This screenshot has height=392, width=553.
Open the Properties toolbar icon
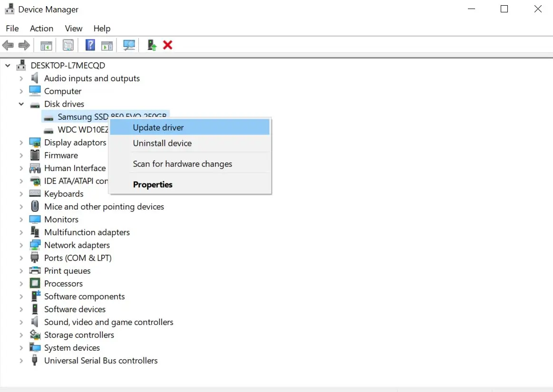click(68, 45)
